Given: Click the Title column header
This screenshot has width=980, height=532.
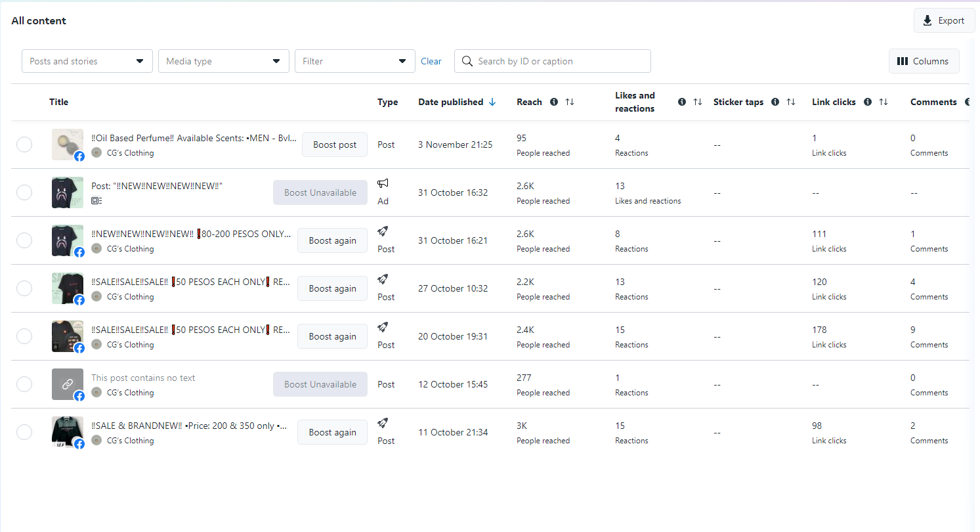Looking at the screenshot, I should (x=58, y=102).
